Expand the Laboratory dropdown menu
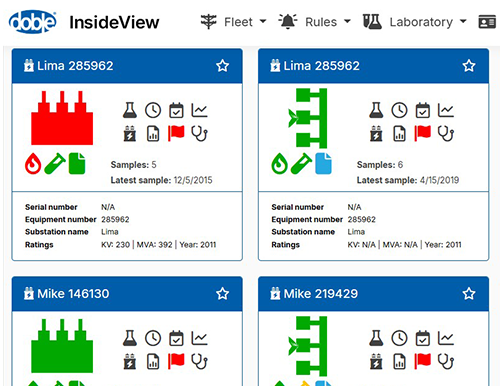Screen dimensions: 500x386 coord(415,22)
